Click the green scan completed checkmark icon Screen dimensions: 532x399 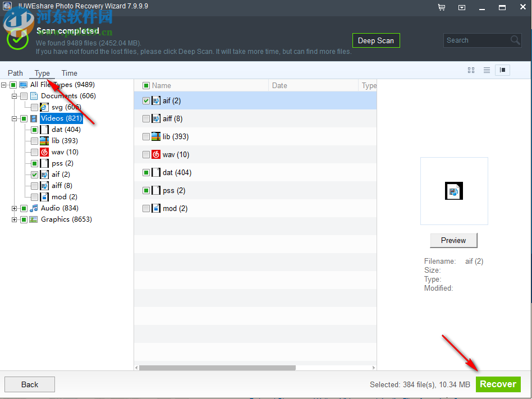[x=17, y=40]
